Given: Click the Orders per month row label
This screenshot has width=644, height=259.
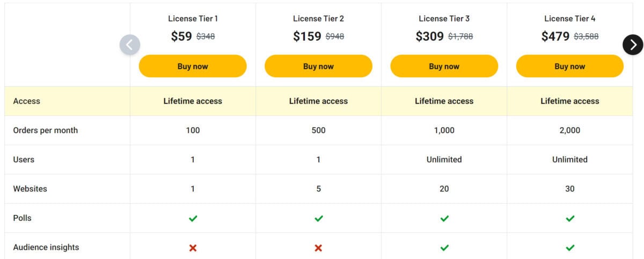Looking at the screenshot, I should coord(45,130).
